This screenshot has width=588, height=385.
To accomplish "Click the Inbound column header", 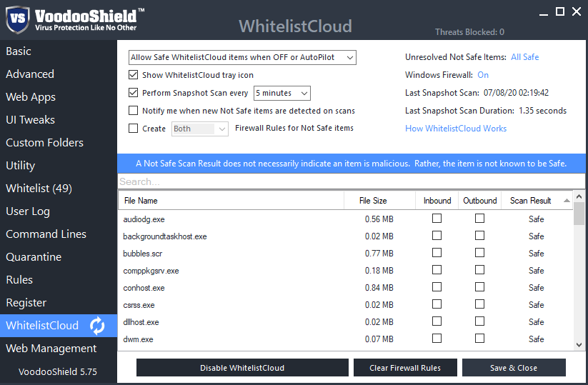I will [x=437, y=201].
